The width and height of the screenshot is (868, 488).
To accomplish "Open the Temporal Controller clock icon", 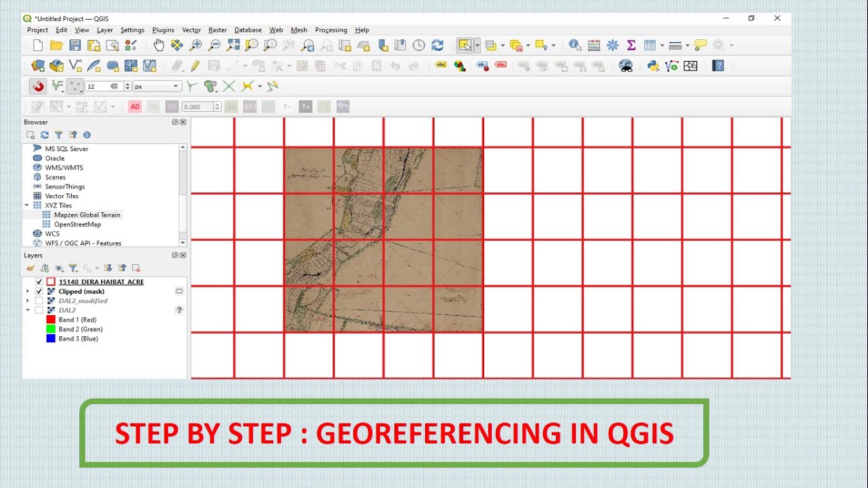I will click(419, 45).
